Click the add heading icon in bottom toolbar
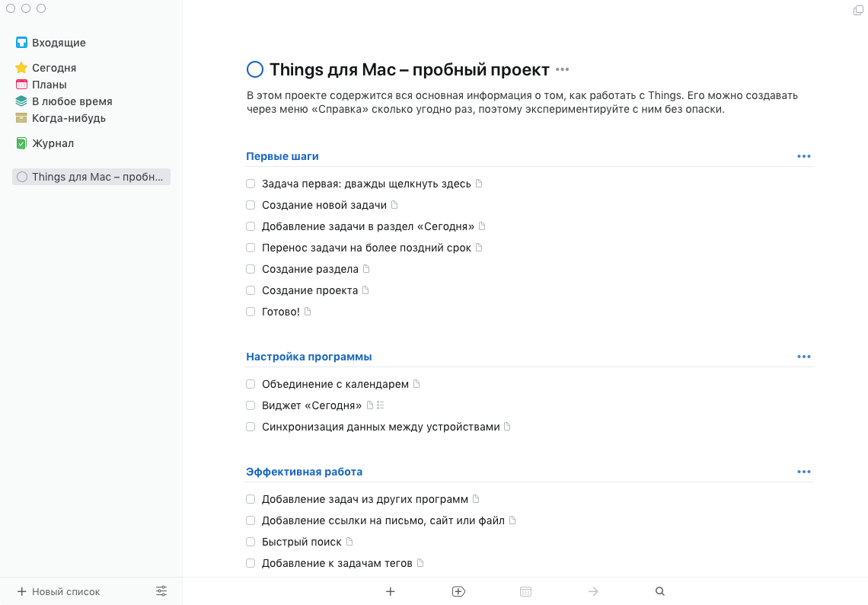This screenshot has width=868, height=605. point(458,591)
